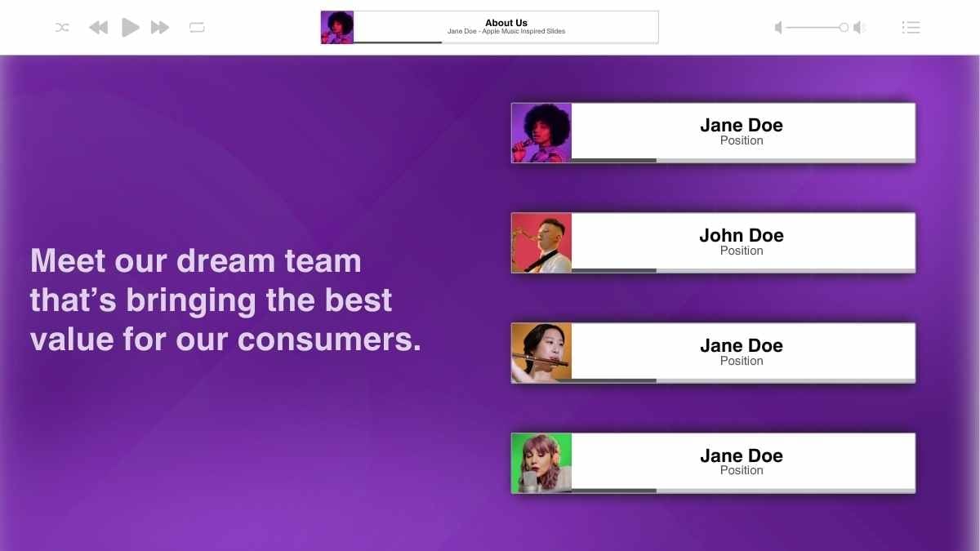Image resolution: width=980 pixels, height=551 pixels.
Task: Click the saxophone player photo
Action: tap(541, 243)
